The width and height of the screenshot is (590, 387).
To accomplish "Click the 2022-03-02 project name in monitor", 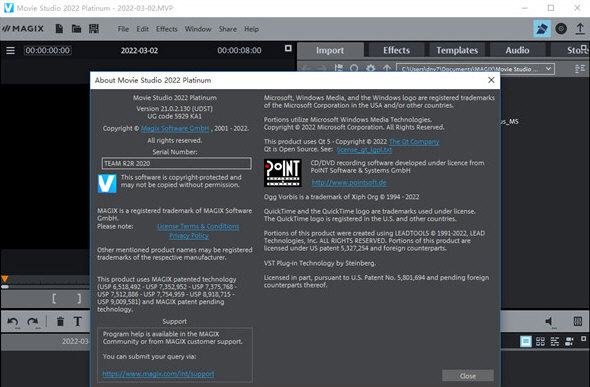I will 139,50.
